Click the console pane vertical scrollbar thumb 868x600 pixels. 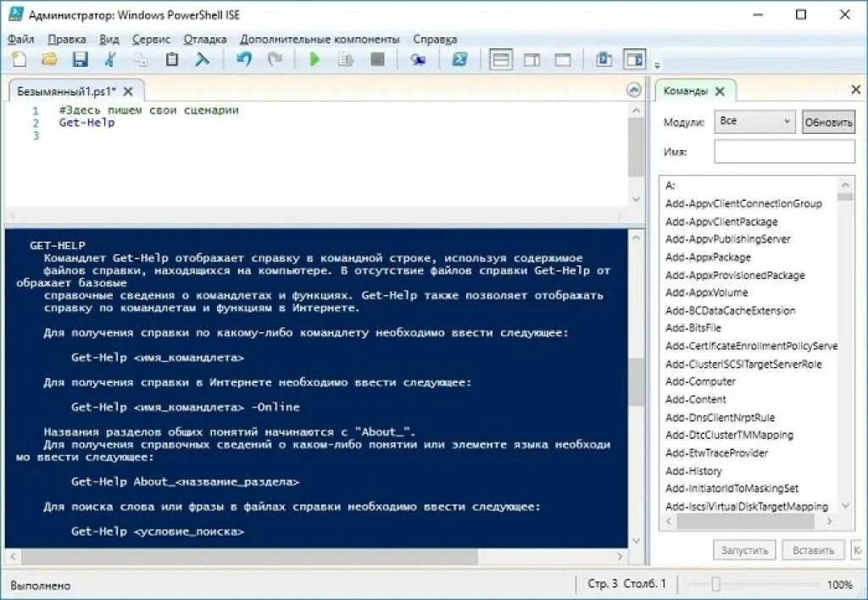point(636,382)
